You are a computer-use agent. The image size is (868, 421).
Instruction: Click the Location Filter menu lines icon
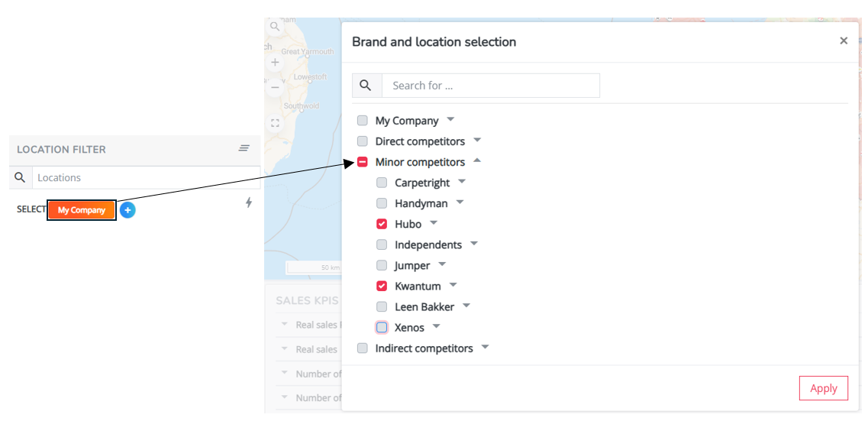point(244,148)
